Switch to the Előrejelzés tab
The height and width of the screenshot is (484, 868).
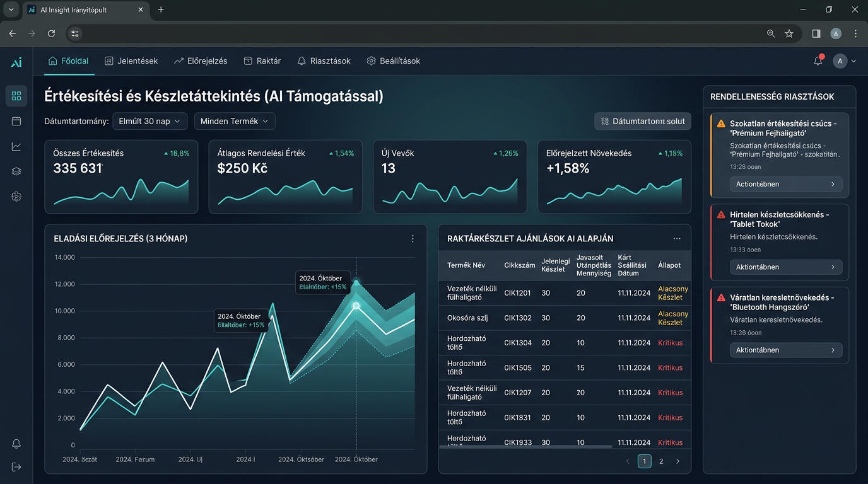click(201, 61)
